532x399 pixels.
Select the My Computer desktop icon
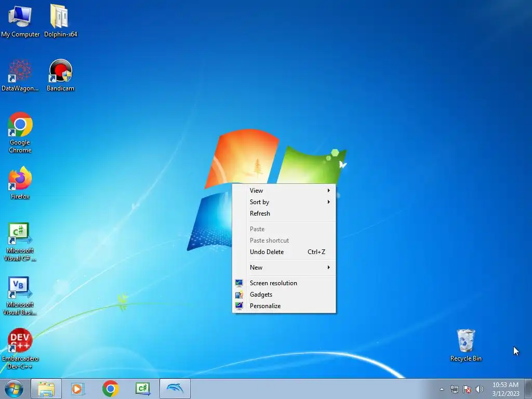[x=20, y=21]
